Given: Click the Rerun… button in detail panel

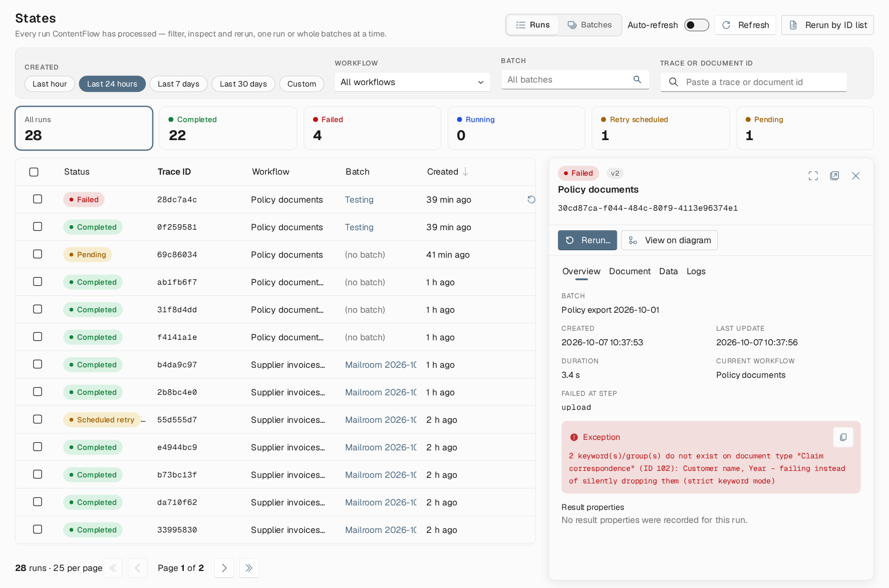Looking at the screenshot, I should click(587, 240).
